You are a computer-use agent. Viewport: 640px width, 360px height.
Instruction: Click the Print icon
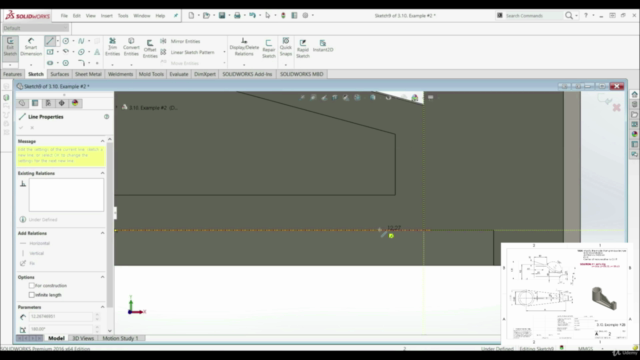[237, 16]
